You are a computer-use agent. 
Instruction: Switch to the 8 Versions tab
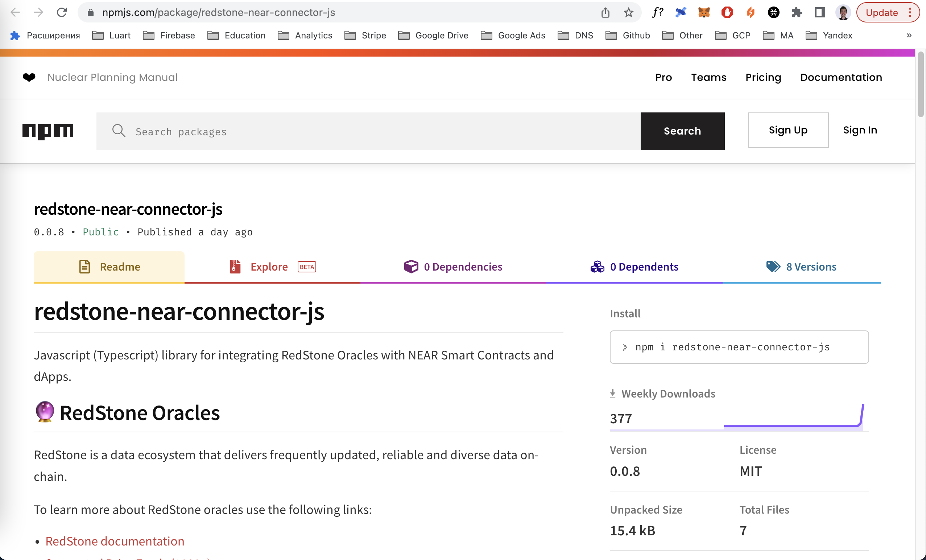[801, 267]
